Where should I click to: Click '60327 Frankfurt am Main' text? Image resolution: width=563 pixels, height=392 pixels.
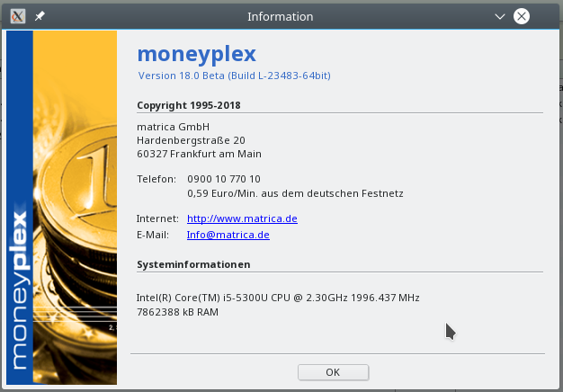(x=199, y=154)
